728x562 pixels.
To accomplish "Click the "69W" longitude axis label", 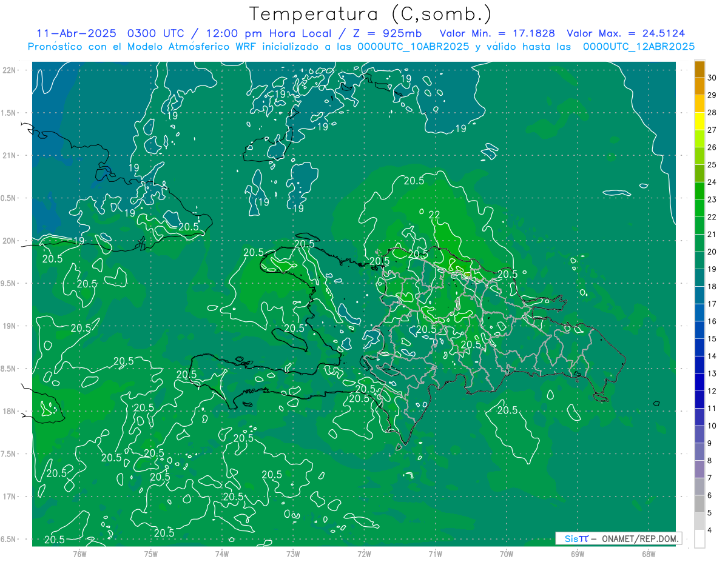I will tap(578, 554).
